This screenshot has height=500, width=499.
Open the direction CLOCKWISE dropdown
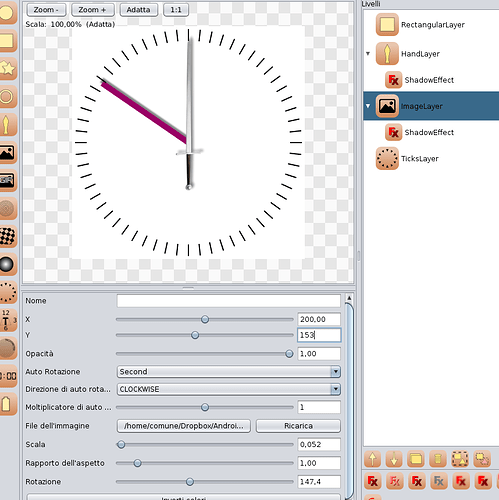tap(229, 389)
